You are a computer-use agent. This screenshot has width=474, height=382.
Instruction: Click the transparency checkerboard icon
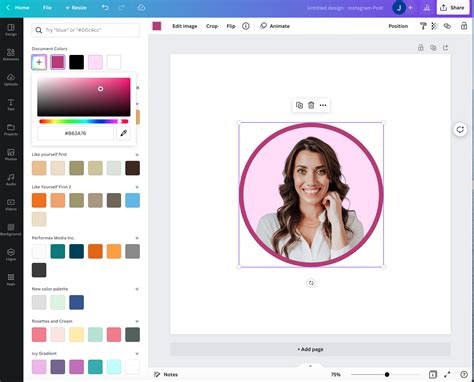435,26
